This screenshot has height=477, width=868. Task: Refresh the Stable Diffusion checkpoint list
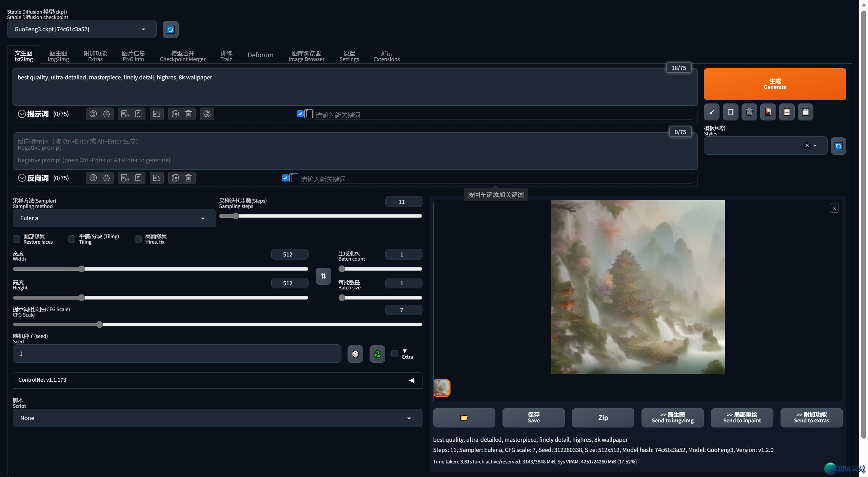click(171, 30)
